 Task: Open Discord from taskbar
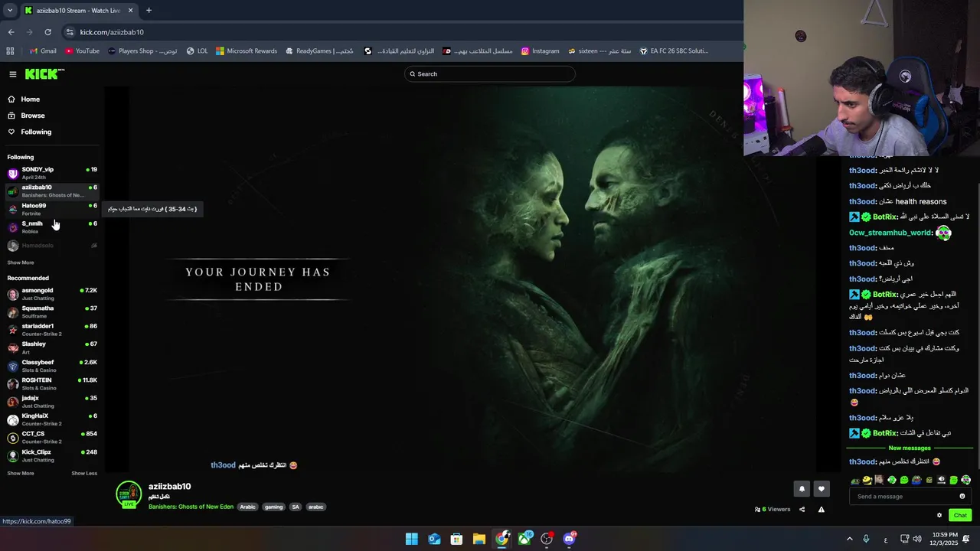tap(570, 539)
